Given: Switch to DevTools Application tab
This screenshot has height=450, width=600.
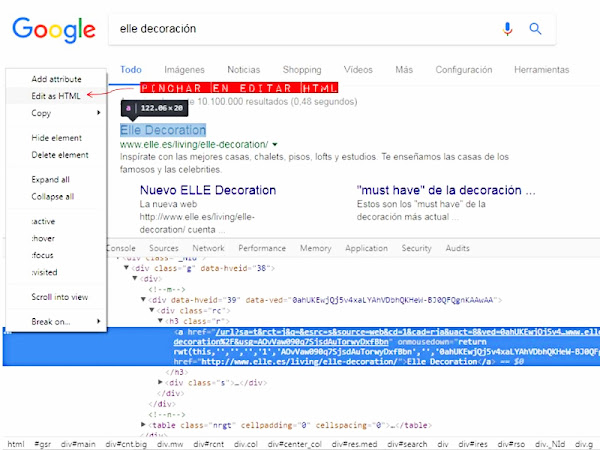Looking at the screenshot, I should tap(366, 248).
